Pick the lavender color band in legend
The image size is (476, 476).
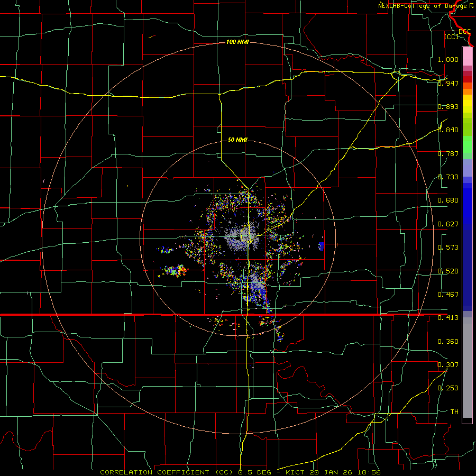(x=467, y=168)
